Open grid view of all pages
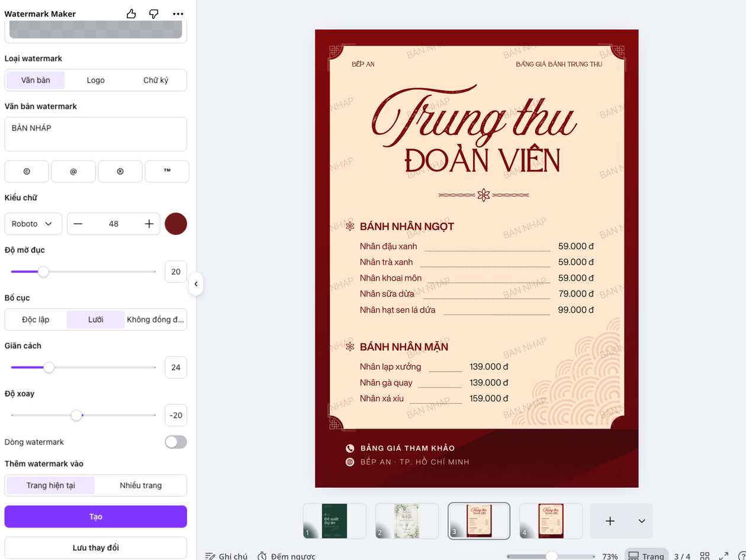Screen dimensions: 746x560 (705, 556)
